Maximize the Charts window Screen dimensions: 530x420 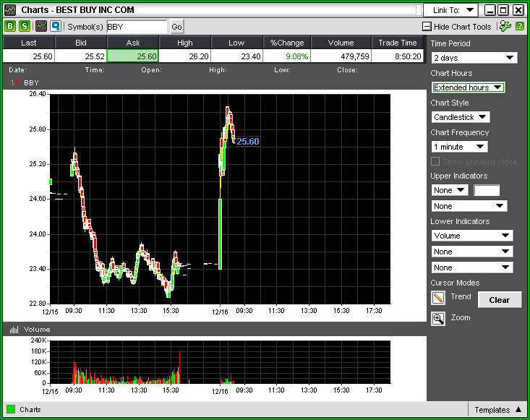pos(504,10)
